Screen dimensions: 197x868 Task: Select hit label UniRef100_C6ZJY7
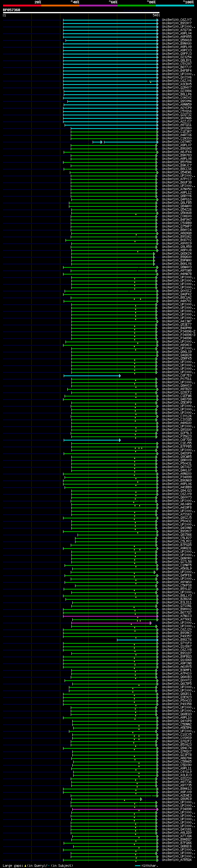pos(176,20)
